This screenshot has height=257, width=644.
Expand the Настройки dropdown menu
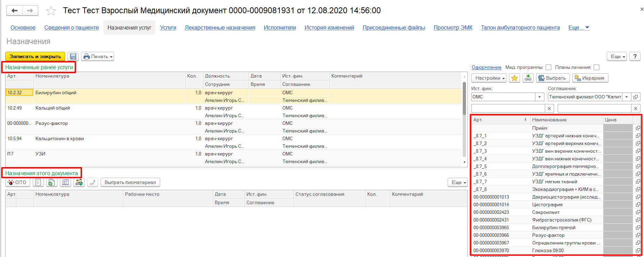click(488, 78)
